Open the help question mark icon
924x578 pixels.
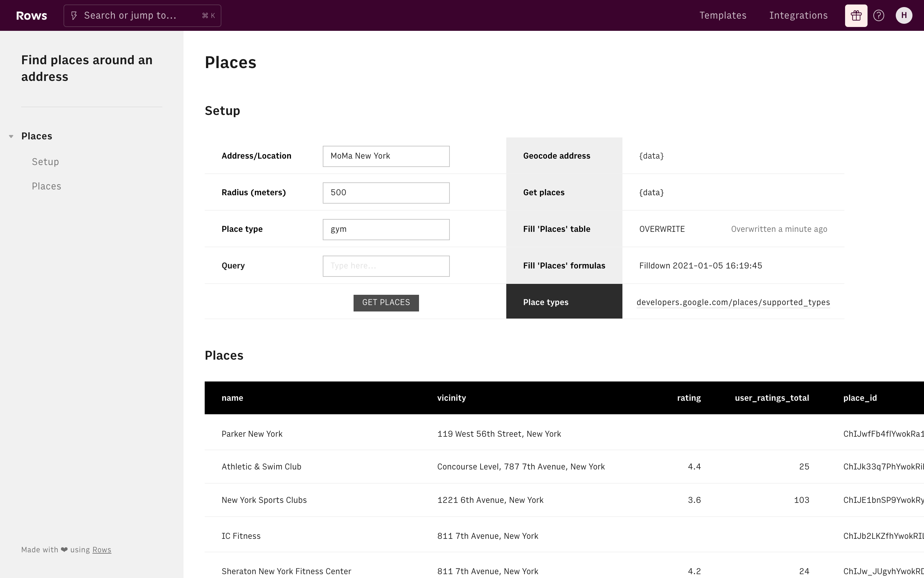point(878,16)
